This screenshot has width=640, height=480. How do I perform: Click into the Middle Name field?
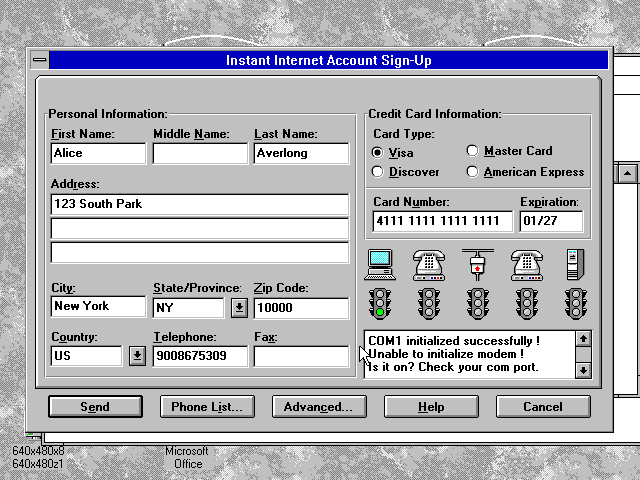pyautogui.click(x=200, y=153)
